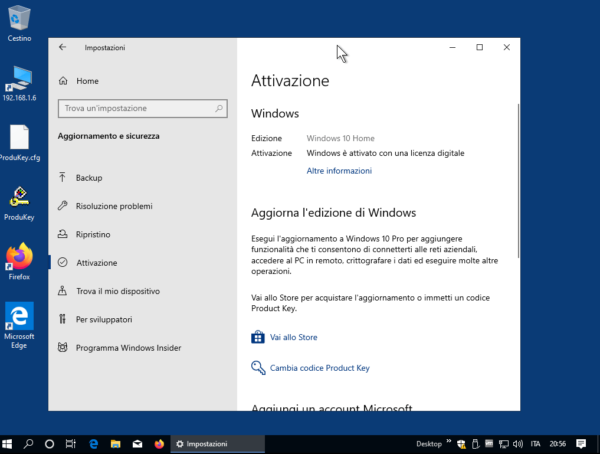Open Mail app from the taskbar
600x454 pixels.
point(137,444)
